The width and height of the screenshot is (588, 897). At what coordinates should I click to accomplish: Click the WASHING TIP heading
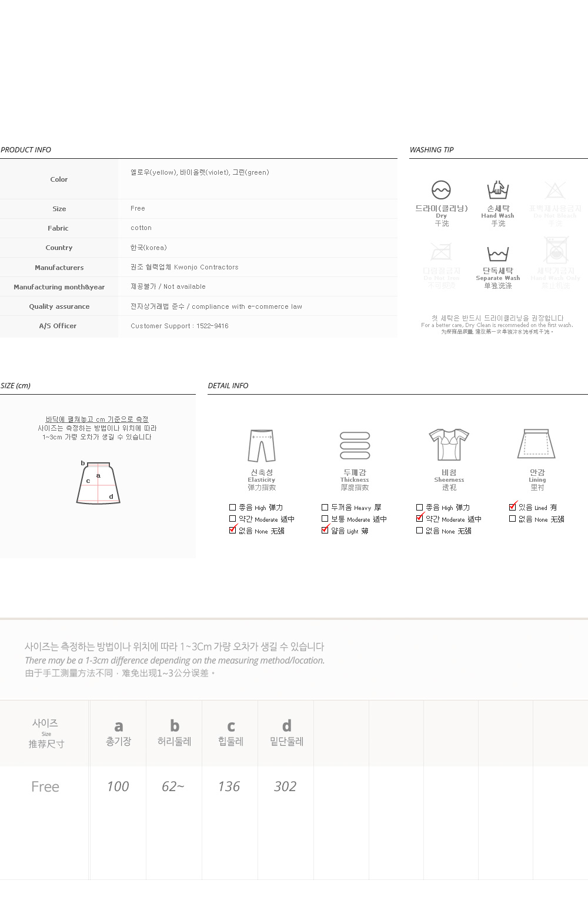[432, 150]
